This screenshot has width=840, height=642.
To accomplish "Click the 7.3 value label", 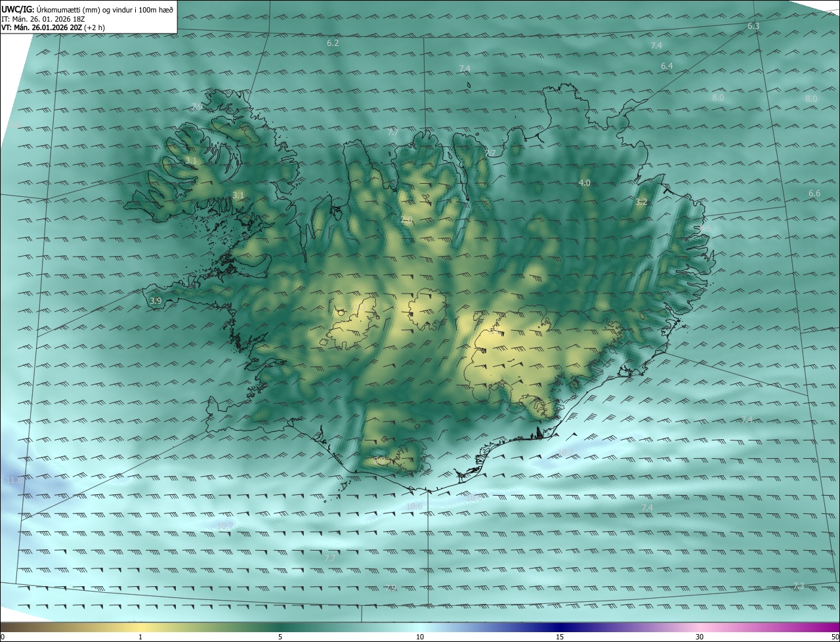I will coord(798,586).
